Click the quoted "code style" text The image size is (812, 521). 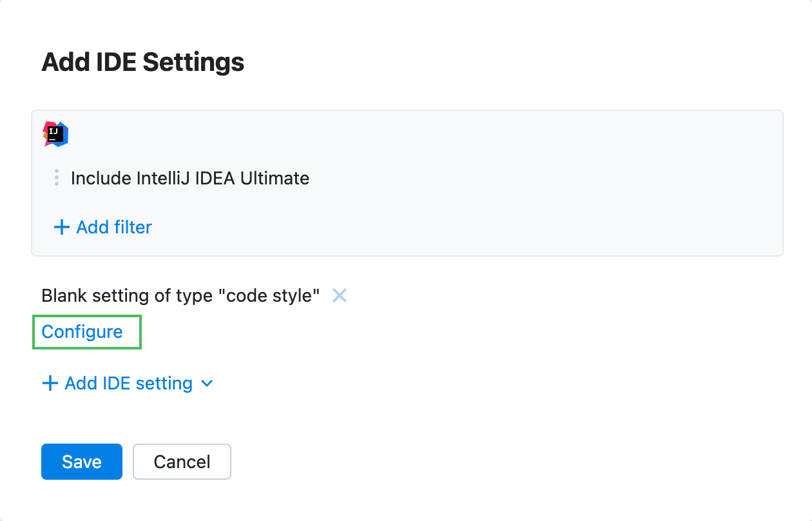pos(269,296)
